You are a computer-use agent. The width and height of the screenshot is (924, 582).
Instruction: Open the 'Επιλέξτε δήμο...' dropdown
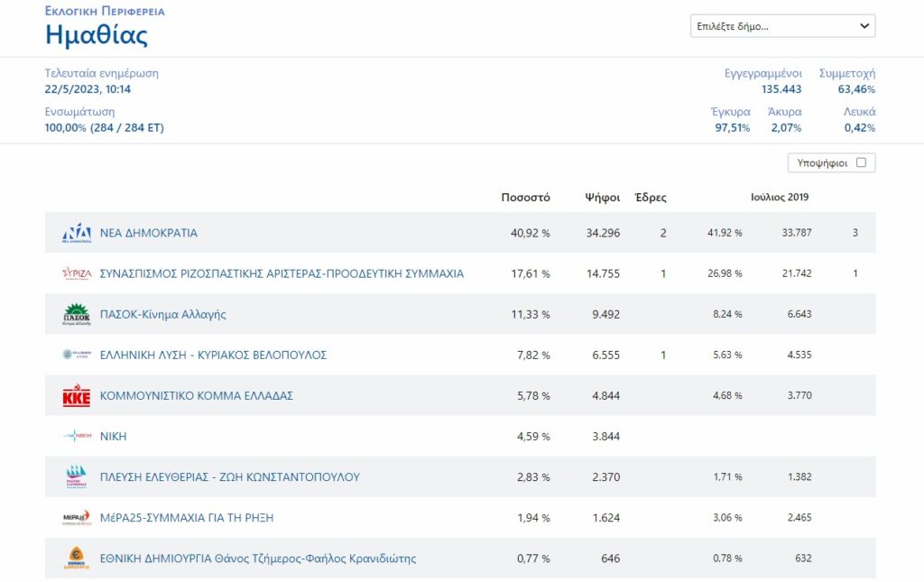coord(782,26)
